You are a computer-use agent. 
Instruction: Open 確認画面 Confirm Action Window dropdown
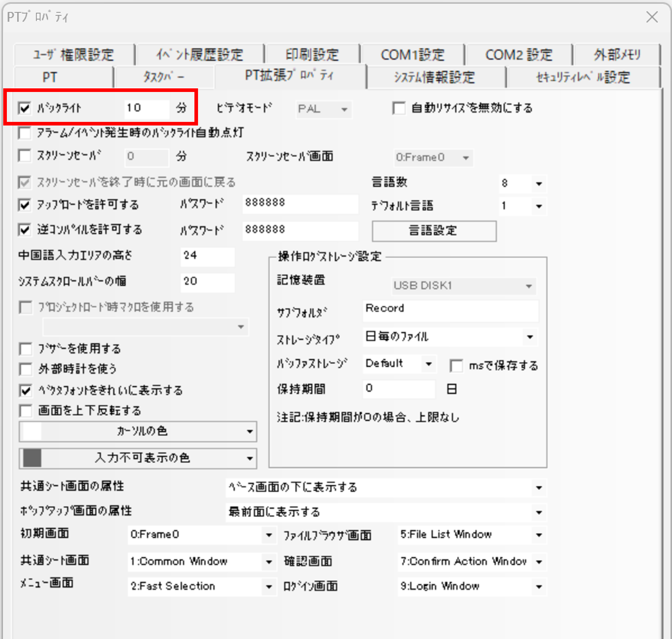click(x=472, y=562)
